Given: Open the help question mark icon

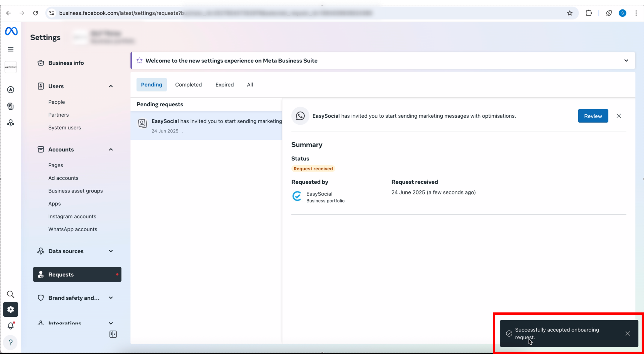Looking at the screenshot, I should pyautogui.click(x=11, y=343).
